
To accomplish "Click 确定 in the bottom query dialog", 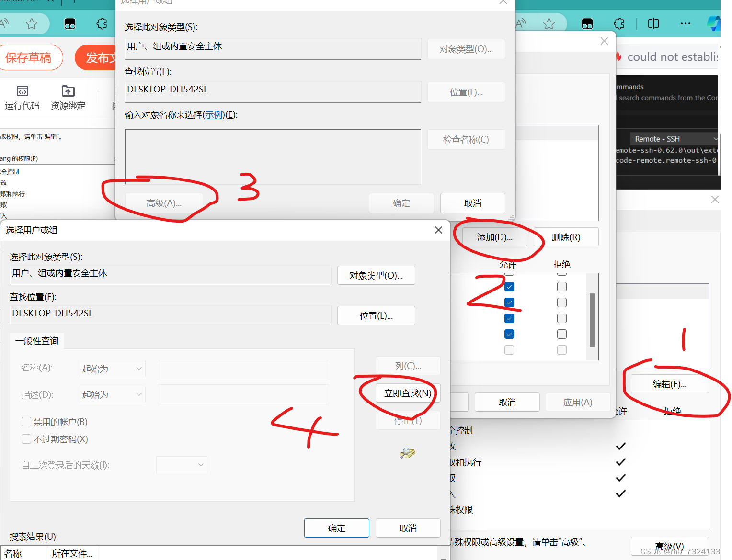I will click(337, 528).
